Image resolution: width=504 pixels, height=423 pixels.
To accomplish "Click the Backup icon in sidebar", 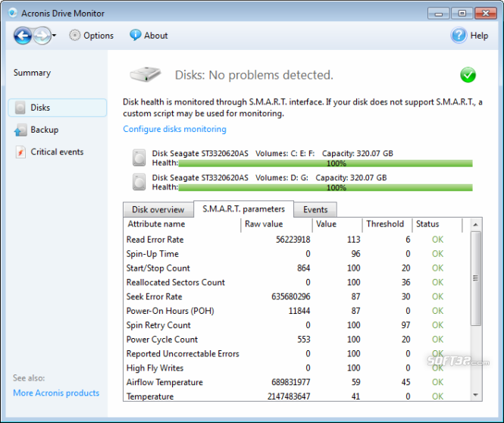I will pos(20,130).
